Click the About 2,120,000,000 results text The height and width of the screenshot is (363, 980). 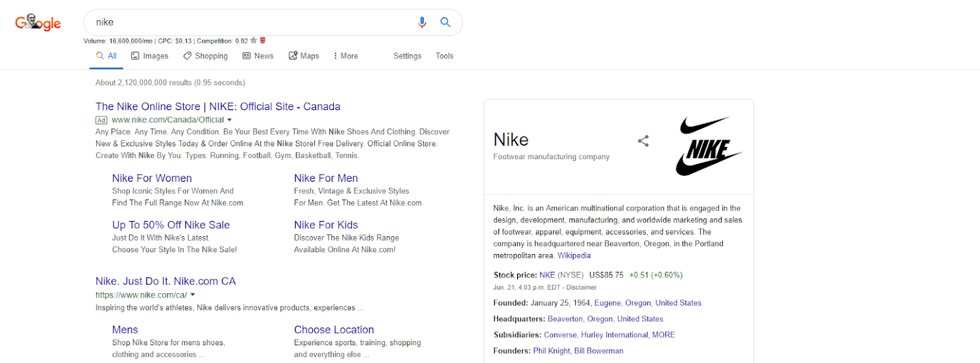tap(170, 83)
